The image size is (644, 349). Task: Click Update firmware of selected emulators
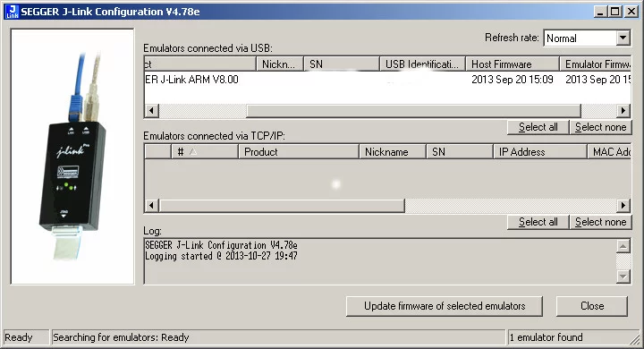click(x=445, y=306)
